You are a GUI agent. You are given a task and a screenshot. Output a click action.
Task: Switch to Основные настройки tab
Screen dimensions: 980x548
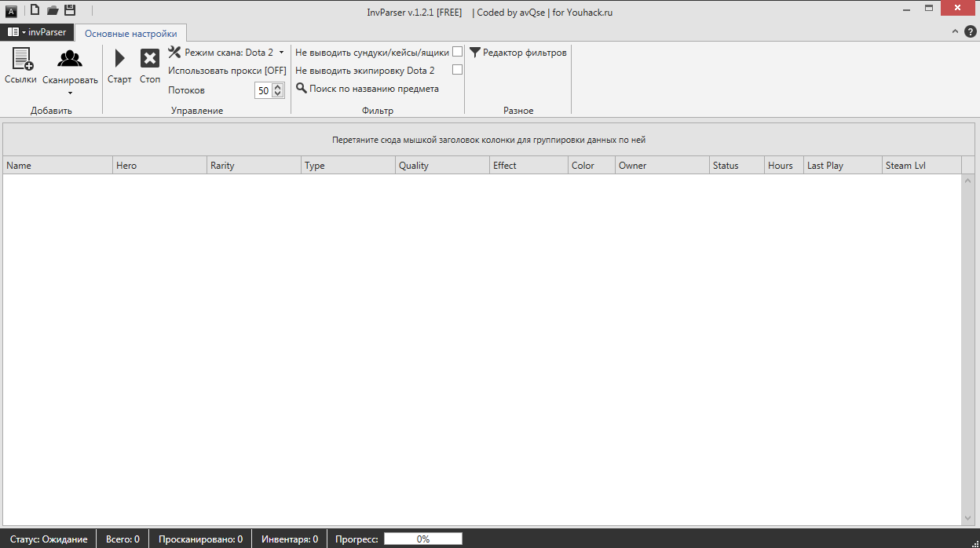(x=131, y=34)
